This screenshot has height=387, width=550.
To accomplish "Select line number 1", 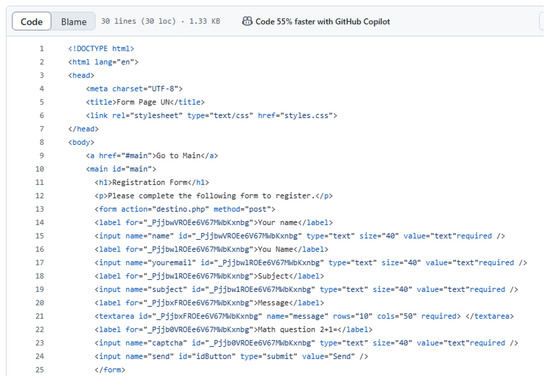I will [x=41, y=48].
